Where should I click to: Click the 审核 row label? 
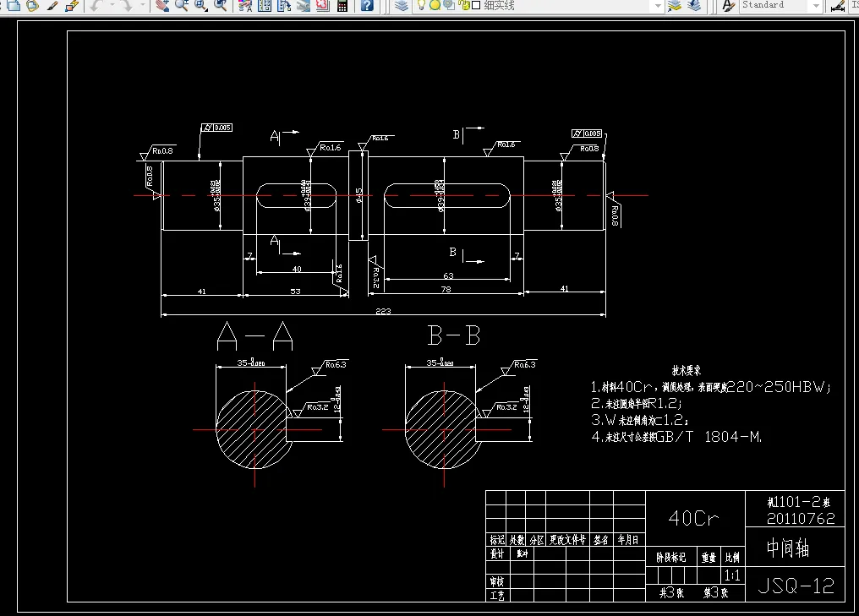tap(497, 581)
